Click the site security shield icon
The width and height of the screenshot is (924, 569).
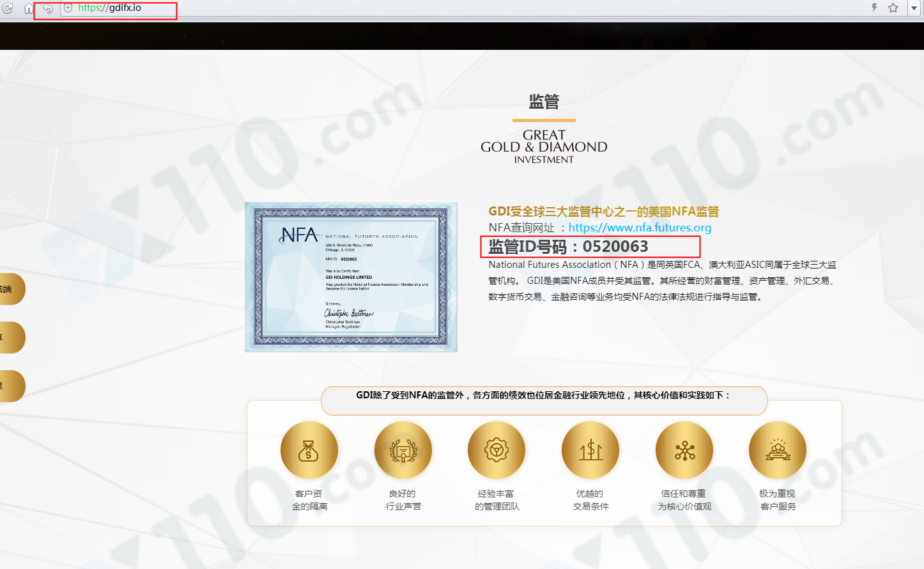tap(68, 8)
